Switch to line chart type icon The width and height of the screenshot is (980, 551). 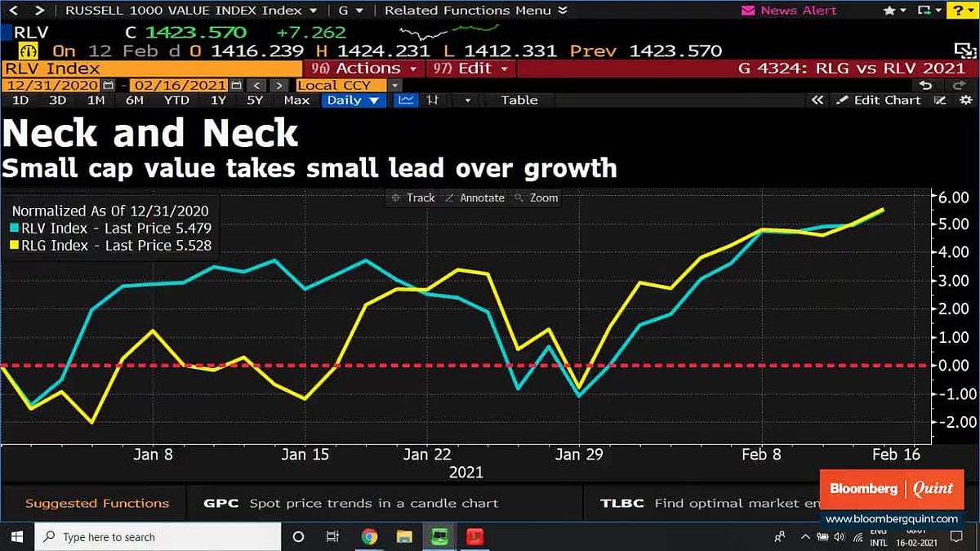click(x=406, y=100)
